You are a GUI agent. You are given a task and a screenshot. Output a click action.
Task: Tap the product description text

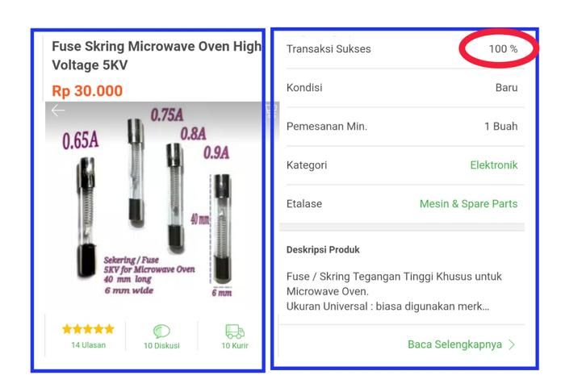pos(394,291)
